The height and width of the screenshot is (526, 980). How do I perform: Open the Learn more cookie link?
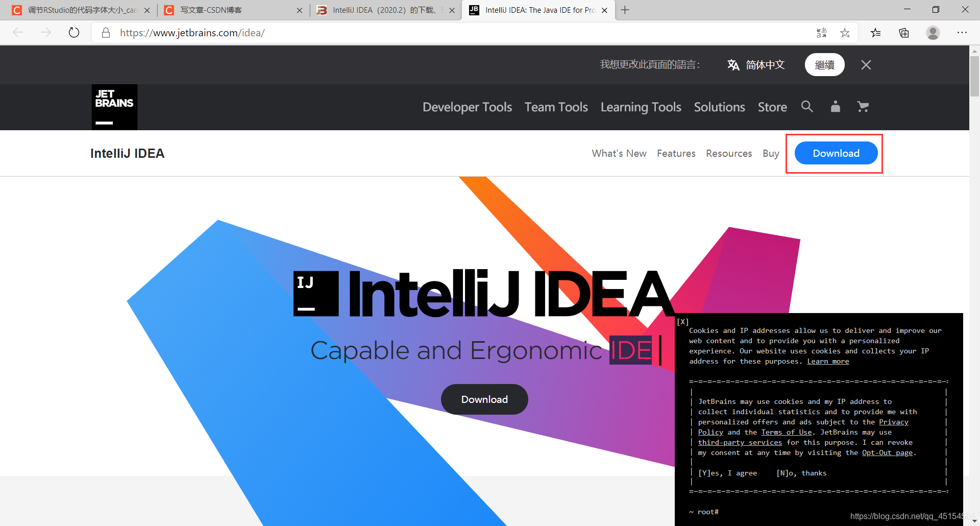(828, 362)
